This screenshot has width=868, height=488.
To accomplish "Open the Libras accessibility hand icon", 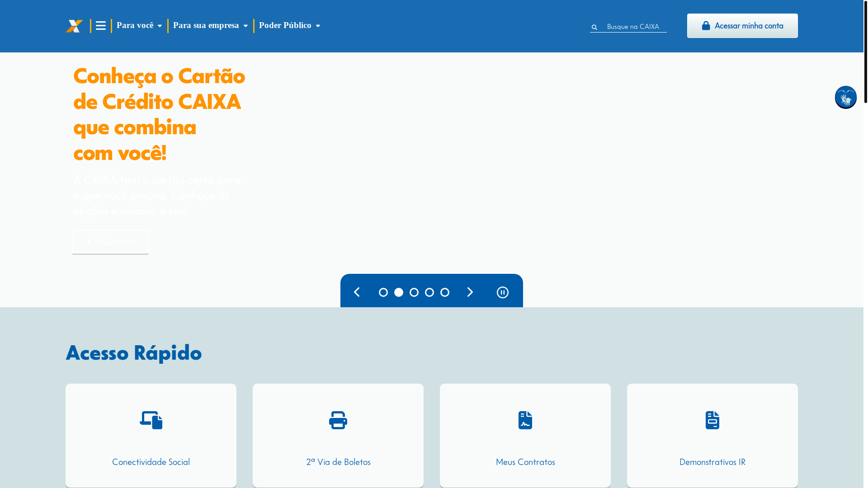I will (x=845, y=97).
